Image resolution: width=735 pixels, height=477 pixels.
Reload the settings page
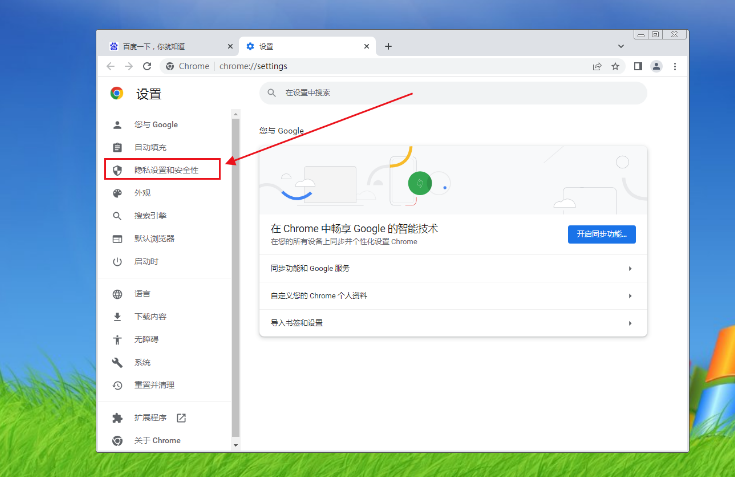point(147,66)
